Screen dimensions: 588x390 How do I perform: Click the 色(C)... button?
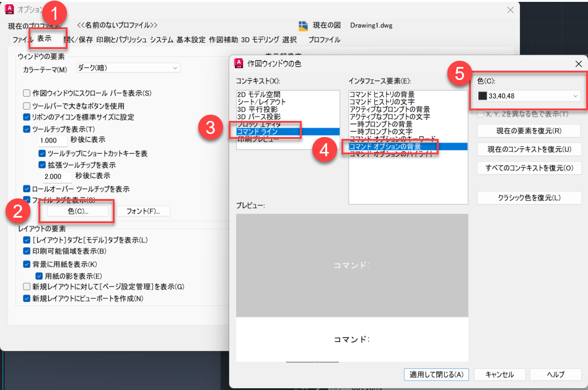78,211
